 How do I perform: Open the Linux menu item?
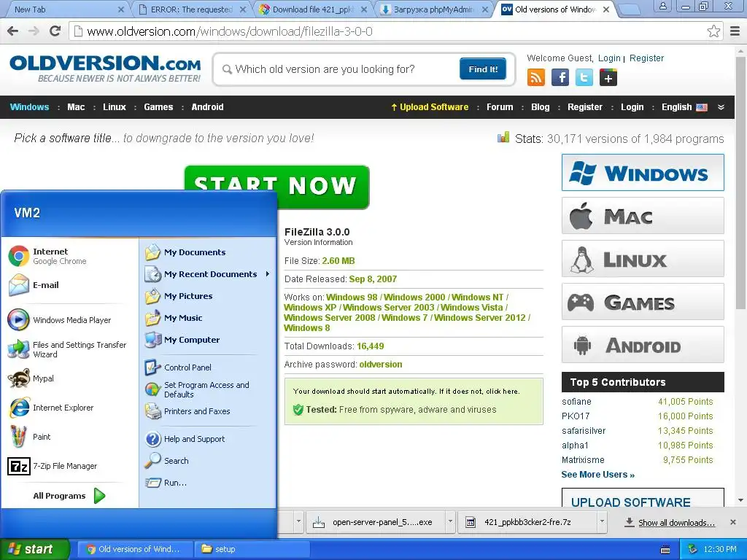pyautogui.click(x=115, y=107)
